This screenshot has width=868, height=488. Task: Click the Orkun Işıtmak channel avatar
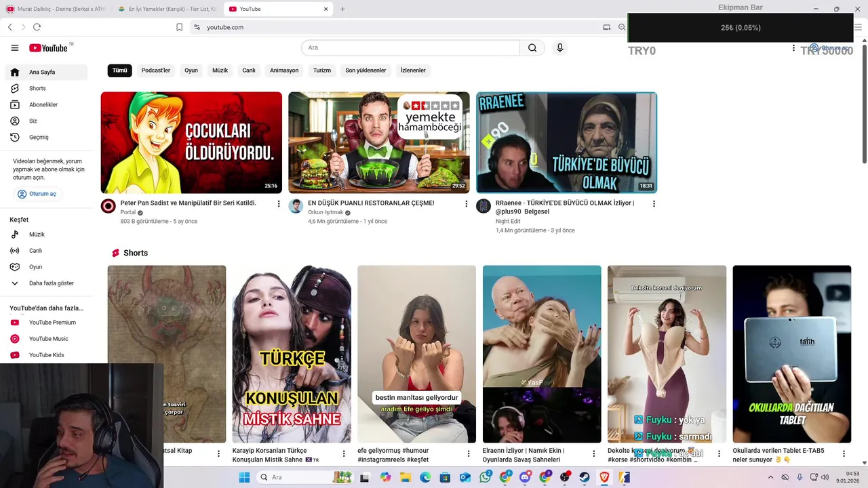pyautogui.click(x=296, y=206)
